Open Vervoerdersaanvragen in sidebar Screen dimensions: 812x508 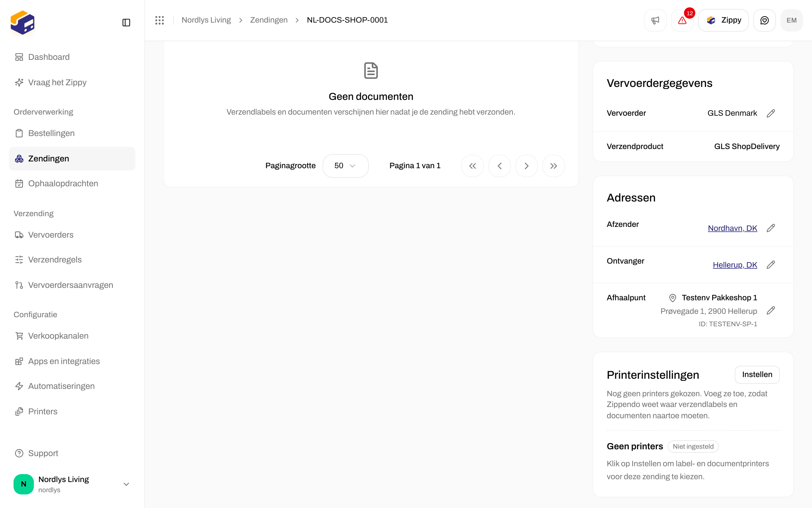72,285
